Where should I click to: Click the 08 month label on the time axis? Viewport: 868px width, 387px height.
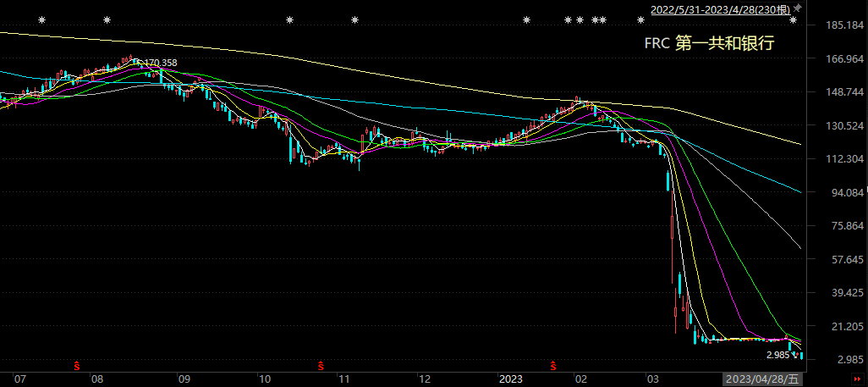coord(97,379)
